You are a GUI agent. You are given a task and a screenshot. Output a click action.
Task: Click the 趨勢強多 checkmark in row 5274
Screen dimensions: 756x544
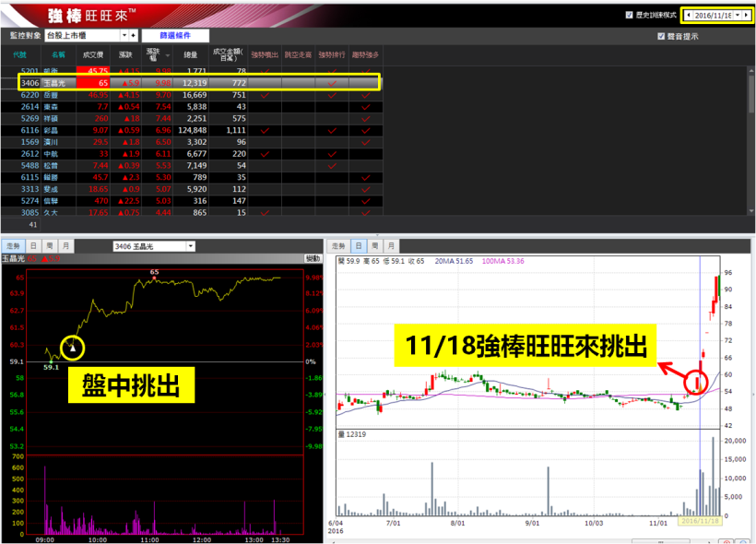pos(365,201)
